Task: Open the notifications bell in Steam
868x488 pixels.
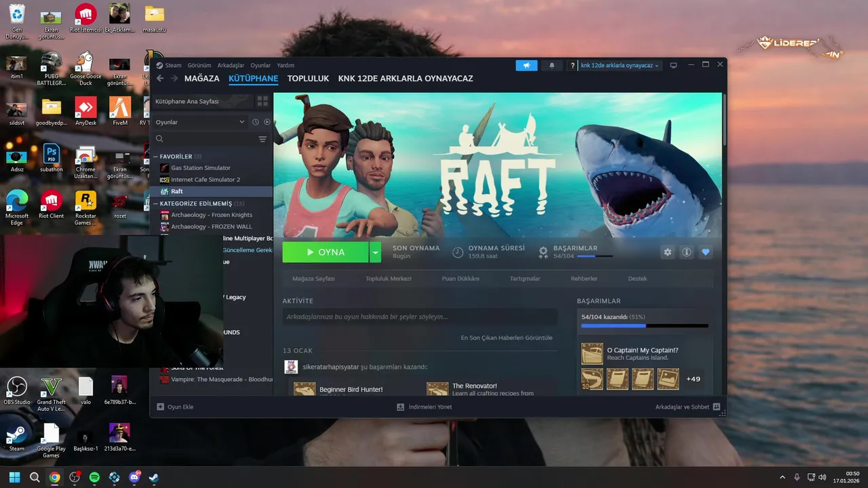Action: (x=551, y=66)
